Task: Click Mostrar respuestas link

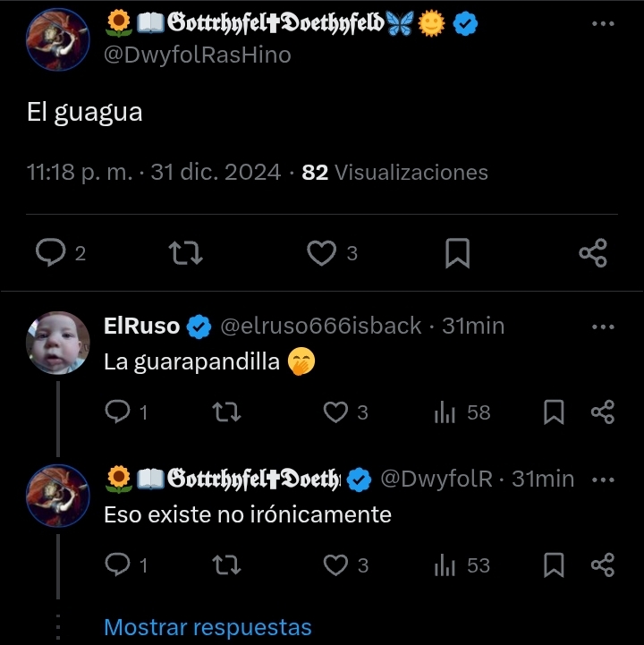Action: click(x=208, y=627)
